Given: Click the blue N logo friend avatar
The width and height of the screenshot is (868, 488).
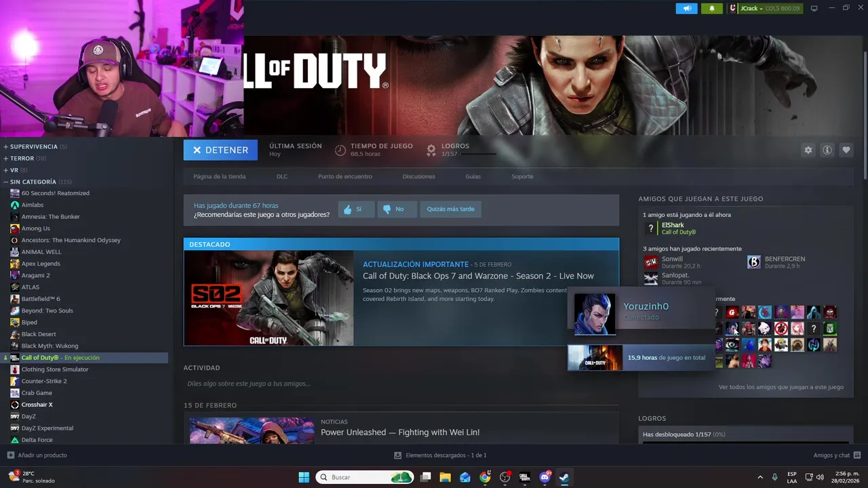Looking at the screenshot, I should [x=814, y=345].
